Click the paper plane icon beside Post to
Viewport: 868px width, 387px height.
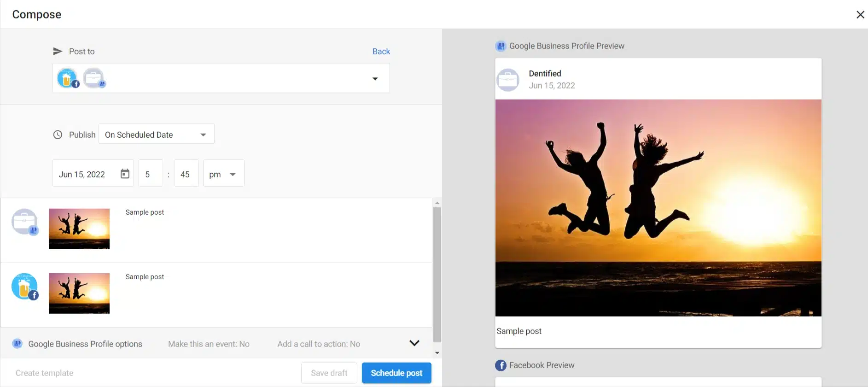[x=58, y=52]
